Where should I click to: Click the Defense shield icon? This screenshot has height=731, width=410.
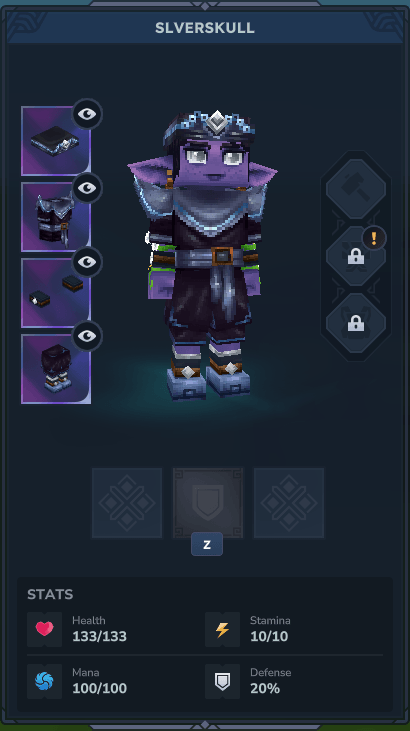222,682
